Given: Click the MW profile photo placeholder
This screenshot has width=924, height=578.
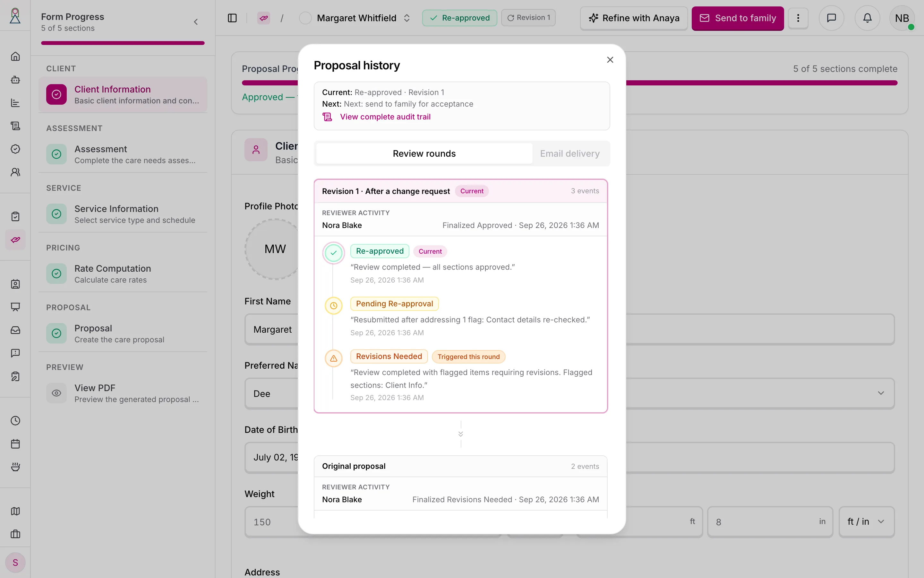Looking at the screenshot, I should pos(275,249).
